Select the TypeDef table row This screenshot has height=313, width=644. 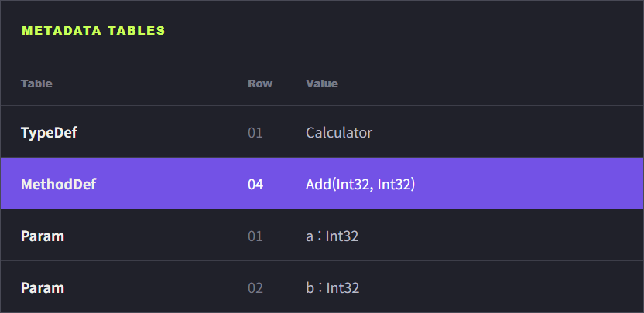[x=322, y=131]
